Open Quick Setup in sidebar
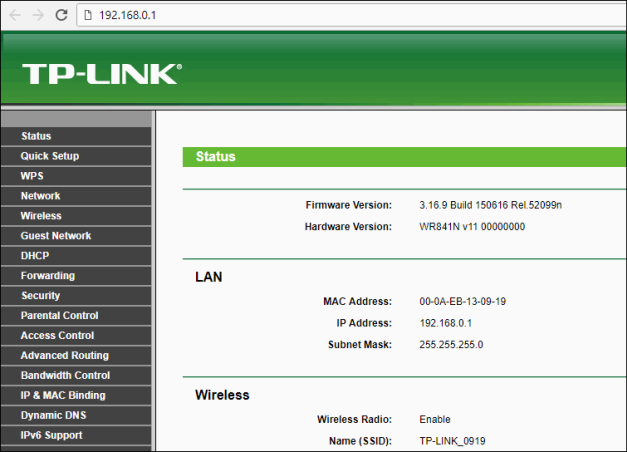Image resolution: width=627 pixels, height=452 pixels. coord(76,156)
